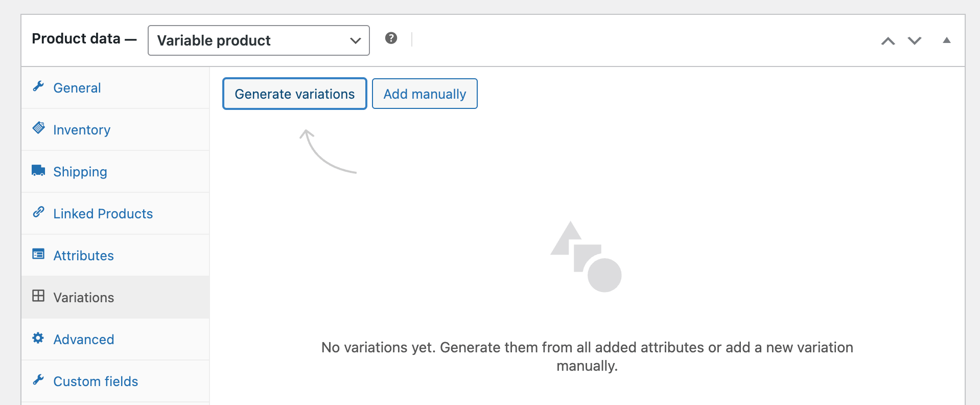Click the Shipping truck icon
Screen dimensions: 980x405
[38, 170]
